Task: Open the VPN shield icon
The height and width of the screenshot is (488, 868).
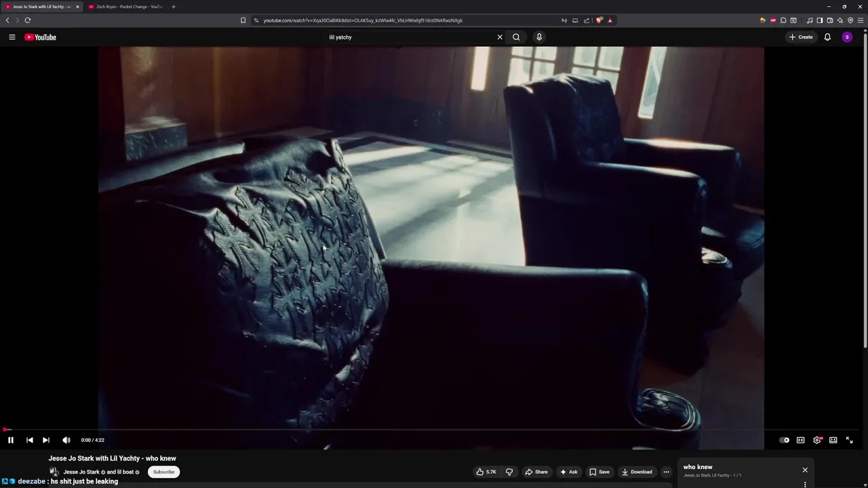Action: click(x=850, y=20)
